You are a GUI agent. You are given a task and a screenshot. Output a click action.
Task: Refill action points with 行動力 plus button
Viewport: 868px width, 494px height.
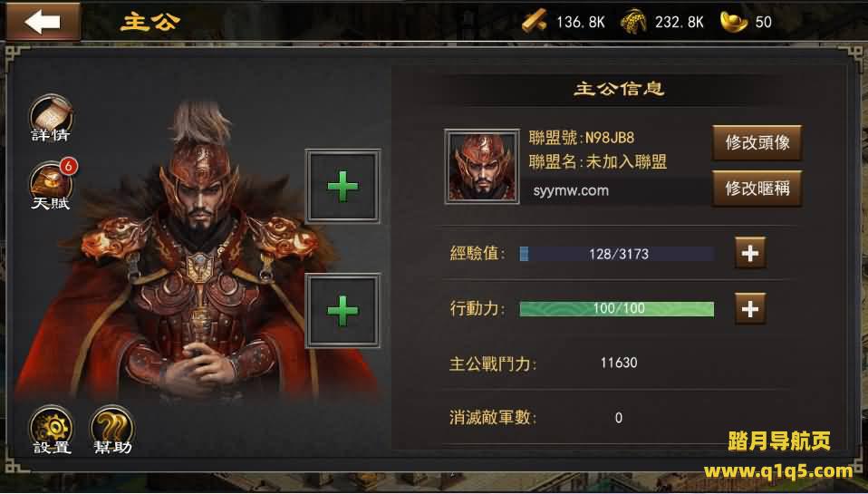tap(750, 308)
